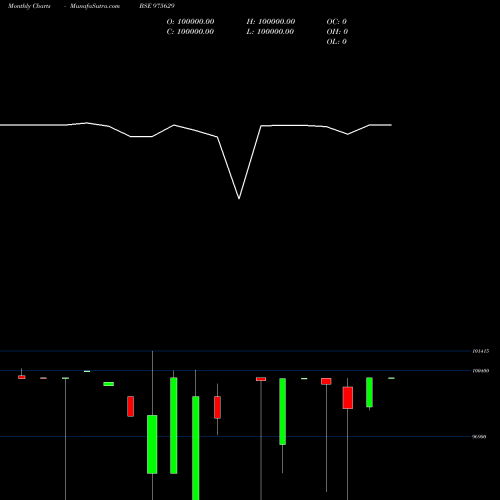Screen dimensions: 500x500
Task: Click the 100400 price axis label
Action: tap(481, 371)
